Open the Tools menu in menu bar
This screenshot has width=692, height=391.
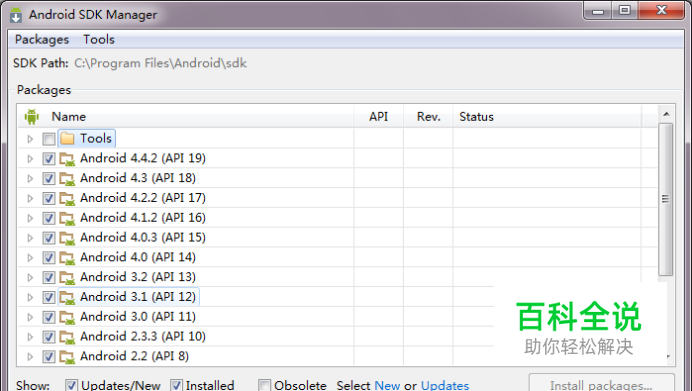click(99, 40)
